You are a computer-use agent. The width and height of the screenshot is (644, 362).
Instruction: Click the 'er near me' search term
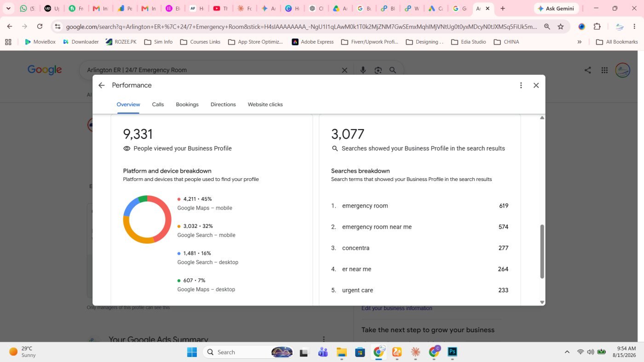[x=356, y=269]
